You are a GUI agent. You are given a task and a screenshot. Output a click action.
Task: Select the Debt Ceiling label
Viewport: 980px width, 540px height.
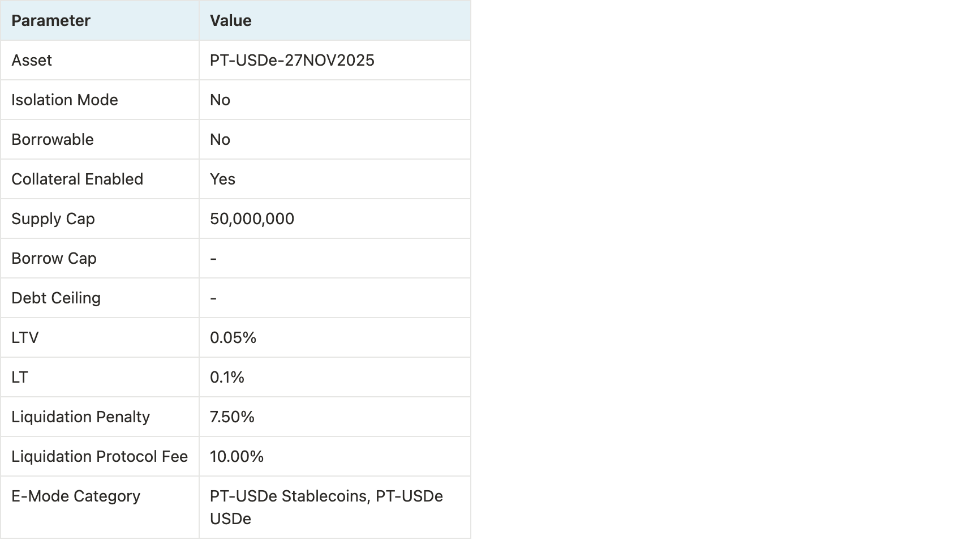pyautogui.click(x=56, y=298)
